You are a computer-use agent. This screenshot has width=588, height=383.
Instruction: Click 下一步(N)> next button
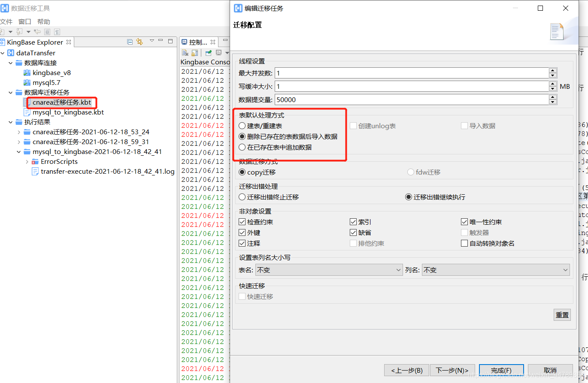click(452, 370)
